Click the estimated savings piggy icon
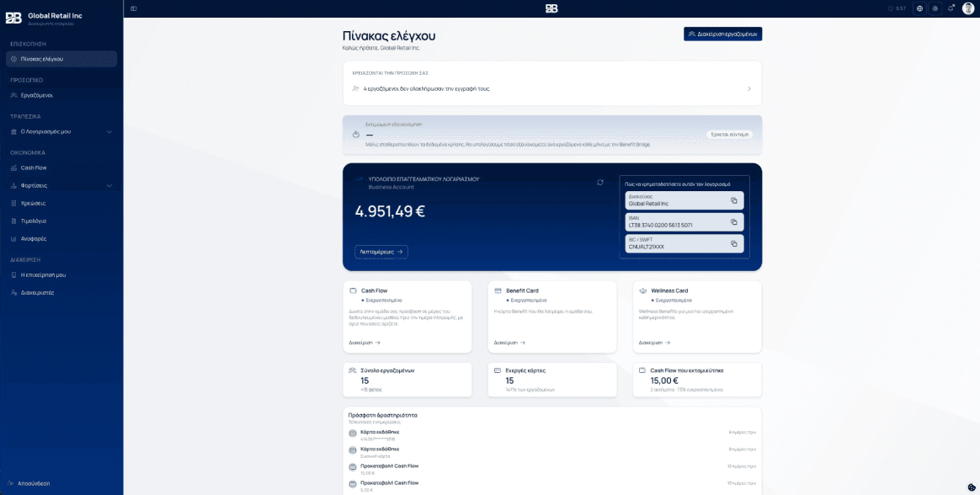Image resolution: width=980 pixels, height=495 pixels. [354, 135]
